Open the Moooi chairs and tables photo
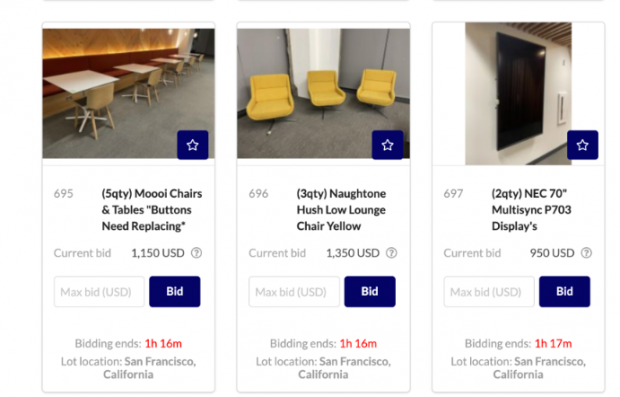Viewport: 620px width, 397px height. click(129, 93)
